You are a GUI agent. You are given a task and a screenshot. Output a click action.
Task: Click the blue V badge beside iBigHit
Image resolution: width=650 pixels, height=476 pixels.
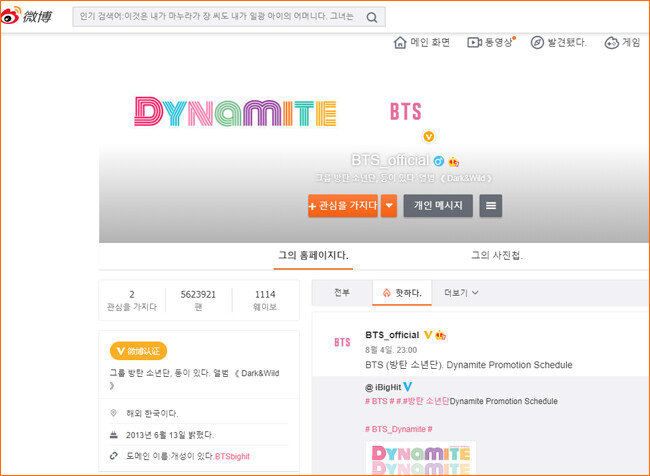tap(407, 387)
